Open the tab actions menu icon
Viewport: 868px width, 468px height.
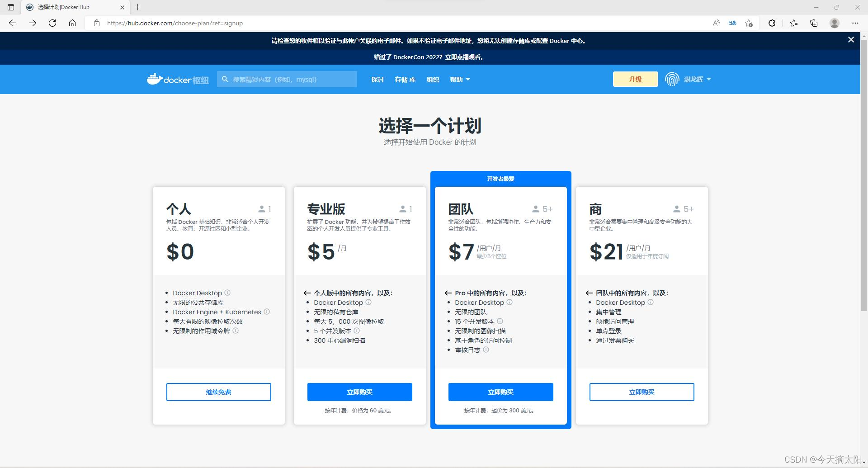[11, 7]
